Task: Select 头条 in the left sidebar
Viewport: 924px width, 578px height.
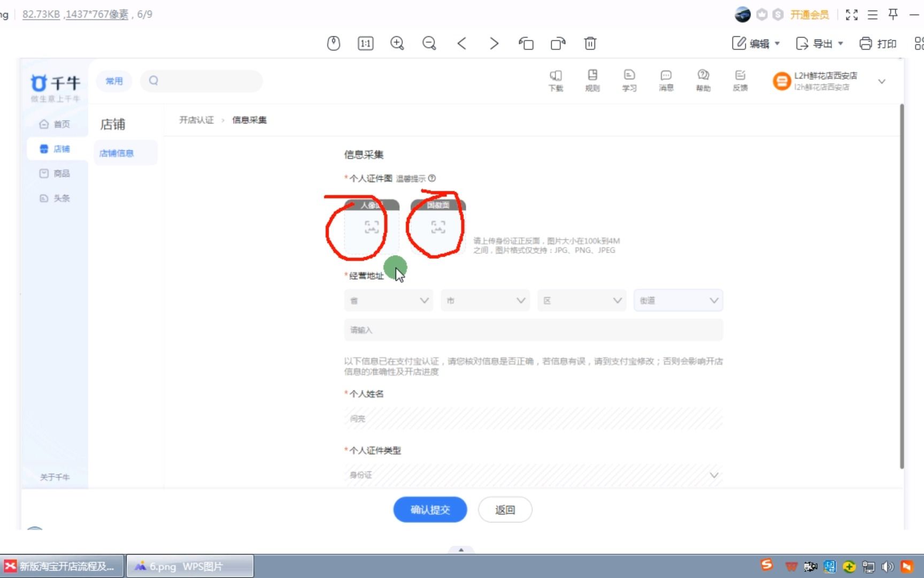Action: (x=55, y=198)
